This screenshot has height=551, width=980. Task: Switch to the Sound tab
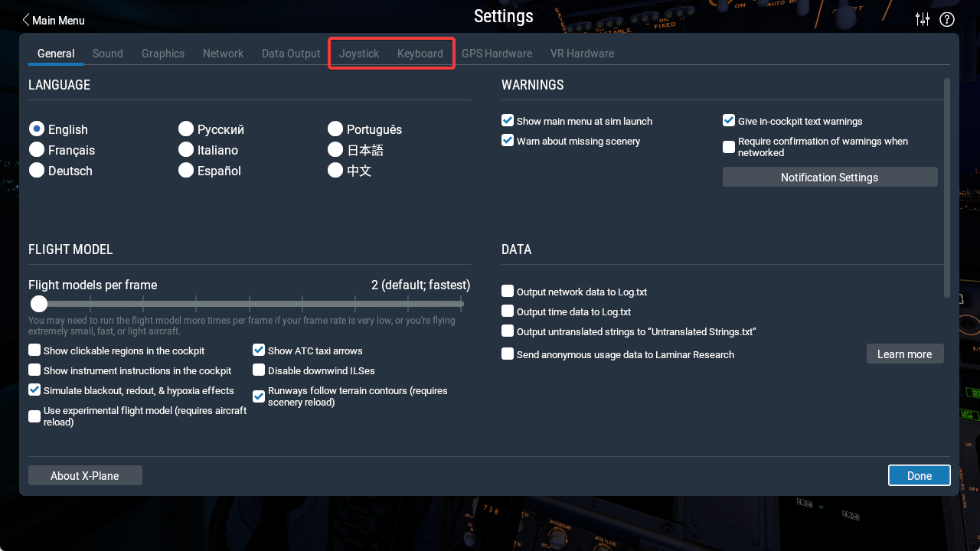[107, 53]
